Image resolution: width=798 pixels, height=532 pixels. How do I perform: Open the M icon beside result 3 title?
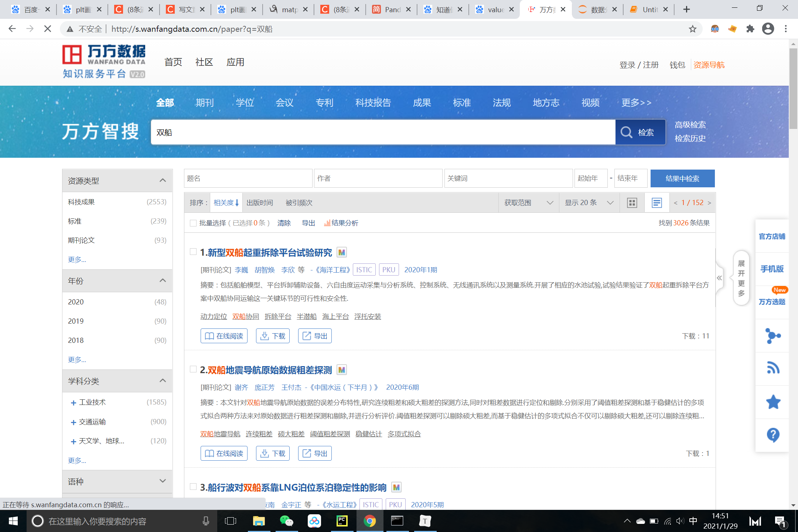pos(396,488)
